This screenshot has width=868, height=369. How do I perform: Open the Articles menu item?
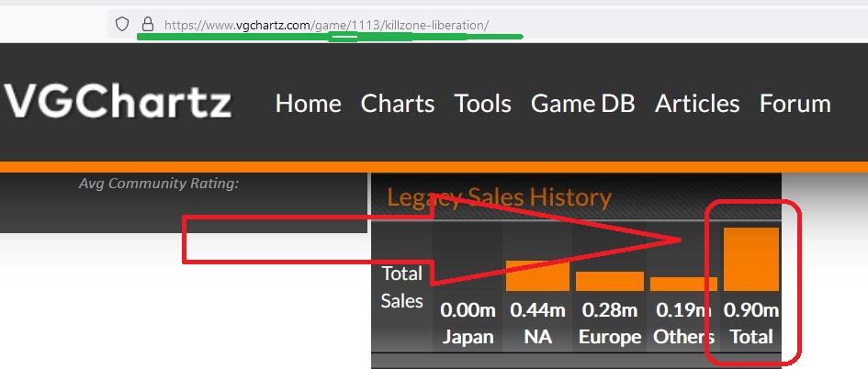click(x=697, y=104)
